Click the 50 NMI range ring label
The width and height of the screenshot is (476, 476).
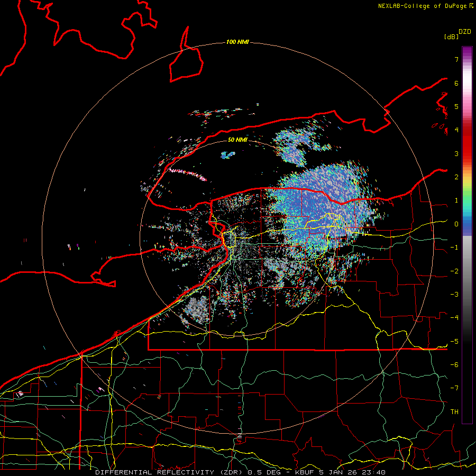click(237, 140)
